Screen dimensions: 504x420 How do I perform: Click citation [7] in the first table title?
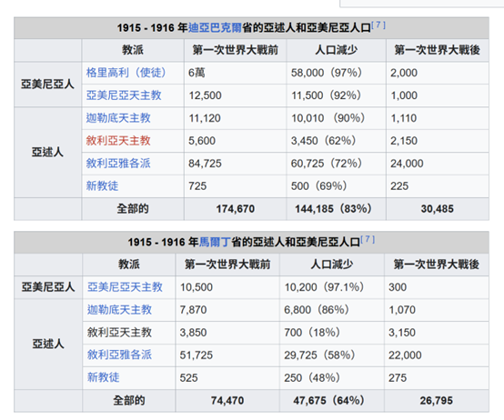pyautogui.click(x=378, y=25)
